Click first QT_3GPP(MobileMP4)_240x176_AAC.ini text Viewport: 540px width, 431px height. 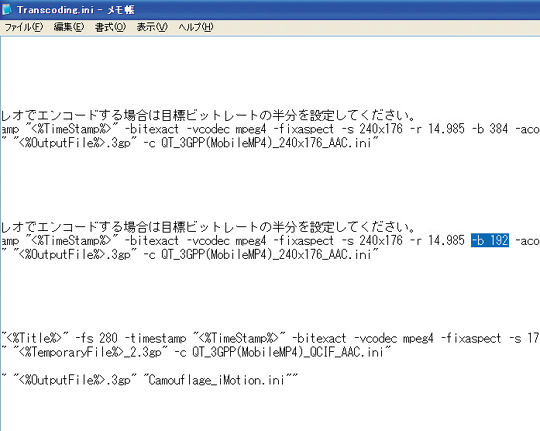(267, 143)
